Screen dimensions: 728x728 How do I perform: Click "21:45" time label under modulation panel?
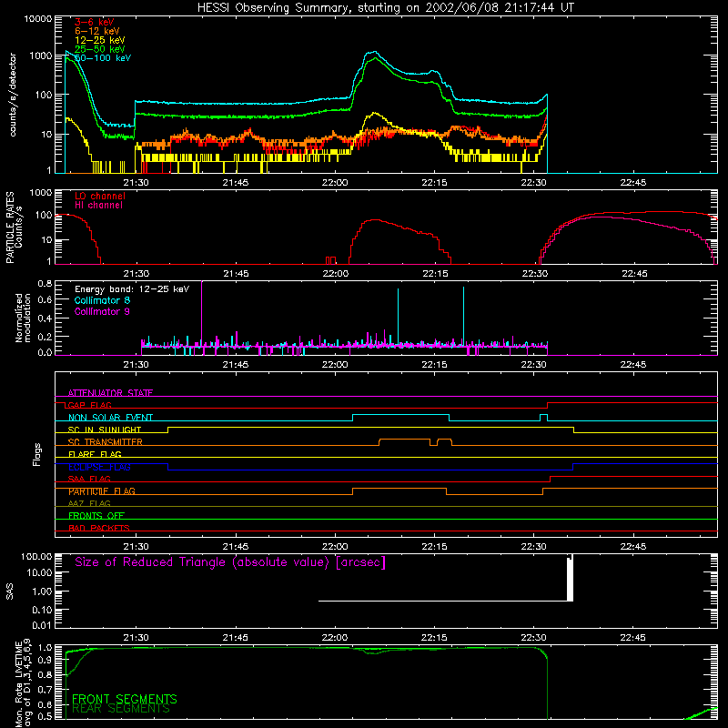coord(236,365)
